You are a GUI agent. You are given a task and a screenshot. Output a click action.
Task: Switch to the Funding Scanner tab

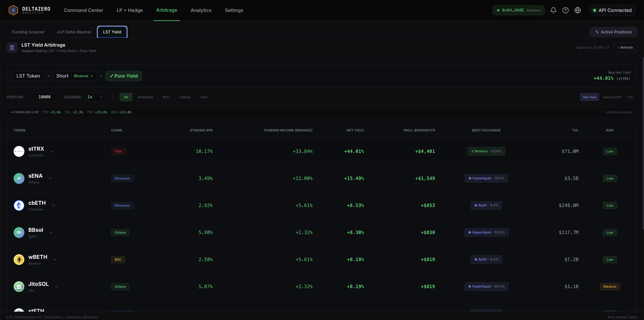[x=28, y=32]
